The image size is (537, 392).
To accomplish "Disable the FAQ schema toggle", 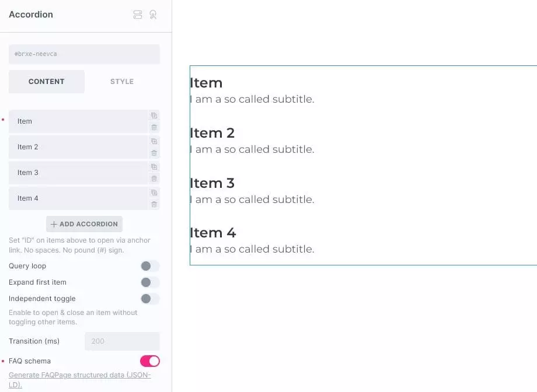I will (150, 361).
